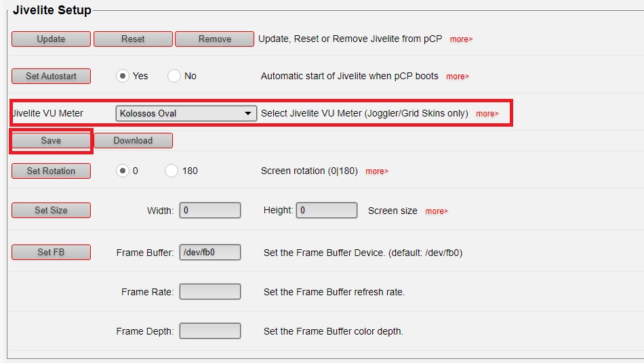
Task: Open more info for Screen size
Action: tap(437, 211)
